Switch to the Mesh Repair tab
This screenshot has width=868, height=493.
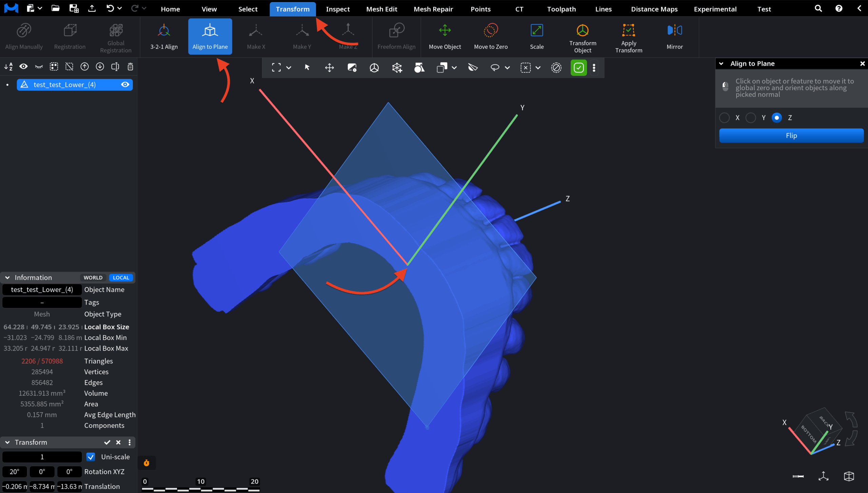pos(433,9)
